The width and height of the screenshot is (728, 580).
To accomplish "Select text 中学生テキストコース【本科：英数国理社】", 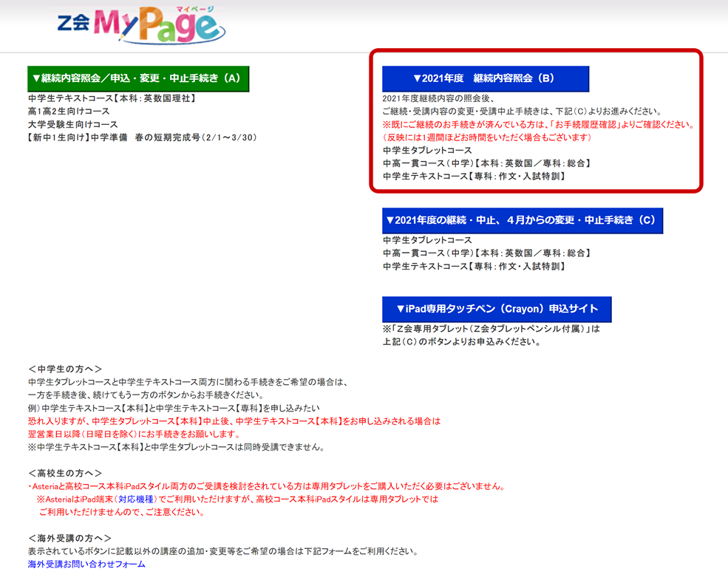I will pos(112,98).
